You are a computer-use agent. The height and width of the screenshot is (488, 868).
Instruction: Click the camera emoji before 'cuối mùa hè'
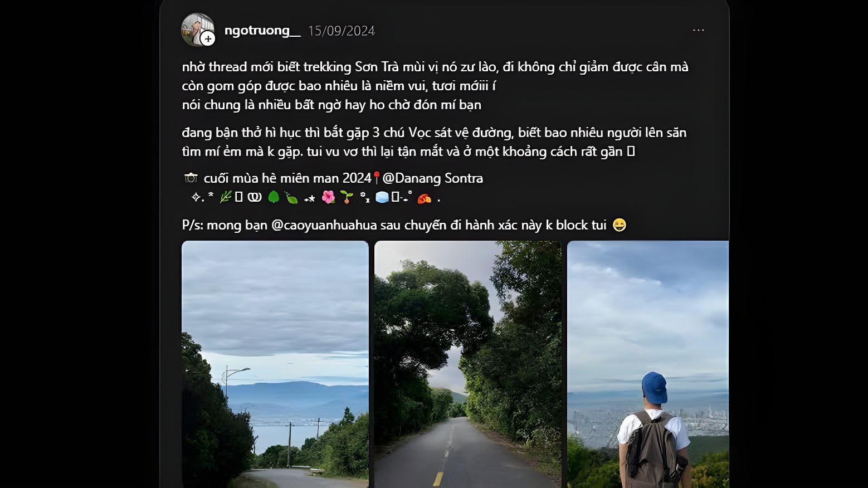(x=191, y=178)
